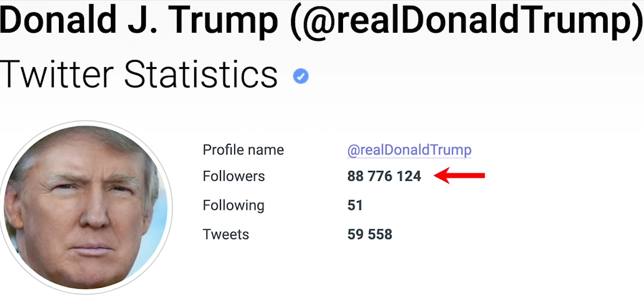Image resolution: width=644 pixels, height=298 pixels.
Task: Click the Tweets label
Action: click(226, 234)
